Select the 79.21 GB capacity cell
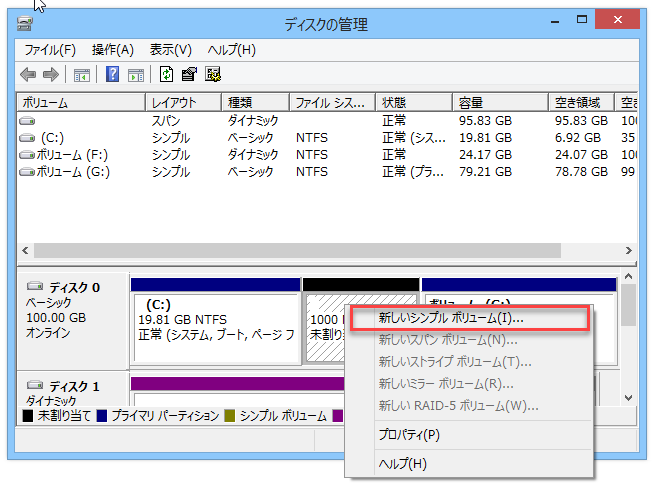 coord(485,172)
